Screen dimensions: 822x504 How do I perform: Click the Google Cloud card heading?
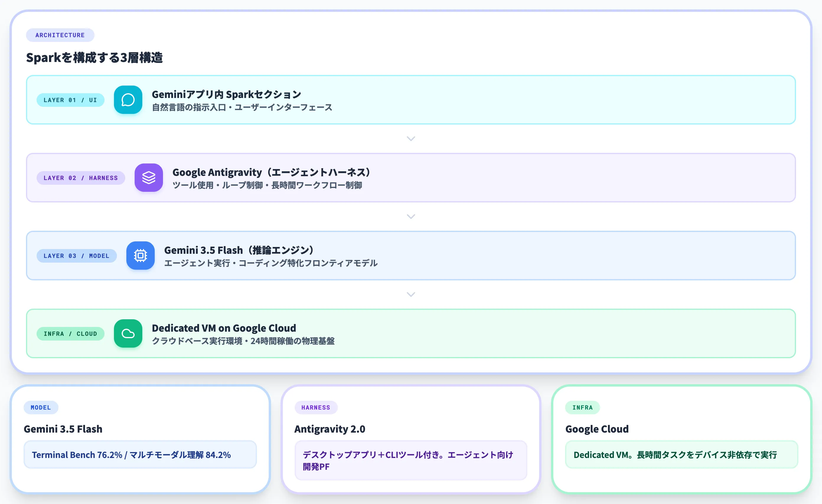(x=597, y=429)
